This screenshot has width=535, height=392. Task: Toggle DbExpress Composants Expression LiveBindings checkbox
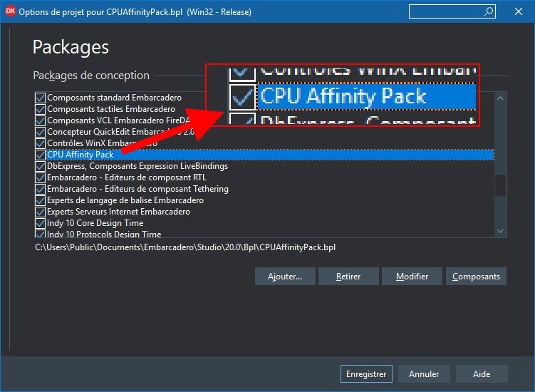(41, 166)
